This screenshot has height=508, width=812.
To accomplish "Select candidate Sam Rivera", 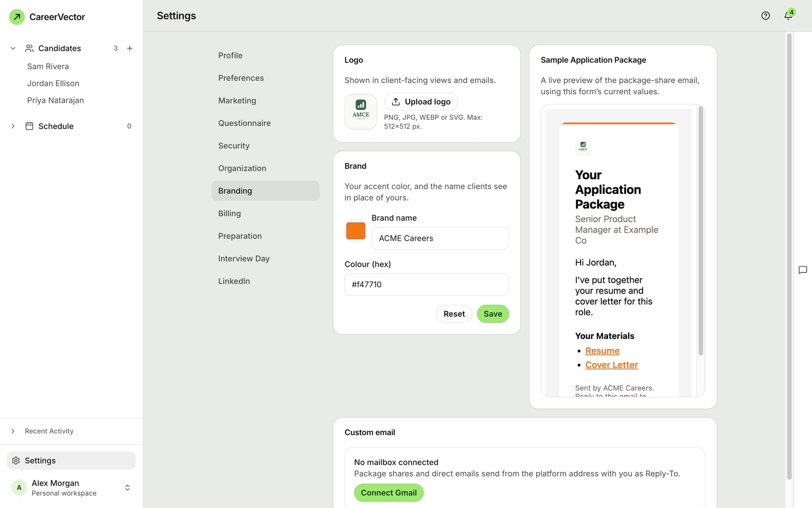I will (x=48, y=66).
